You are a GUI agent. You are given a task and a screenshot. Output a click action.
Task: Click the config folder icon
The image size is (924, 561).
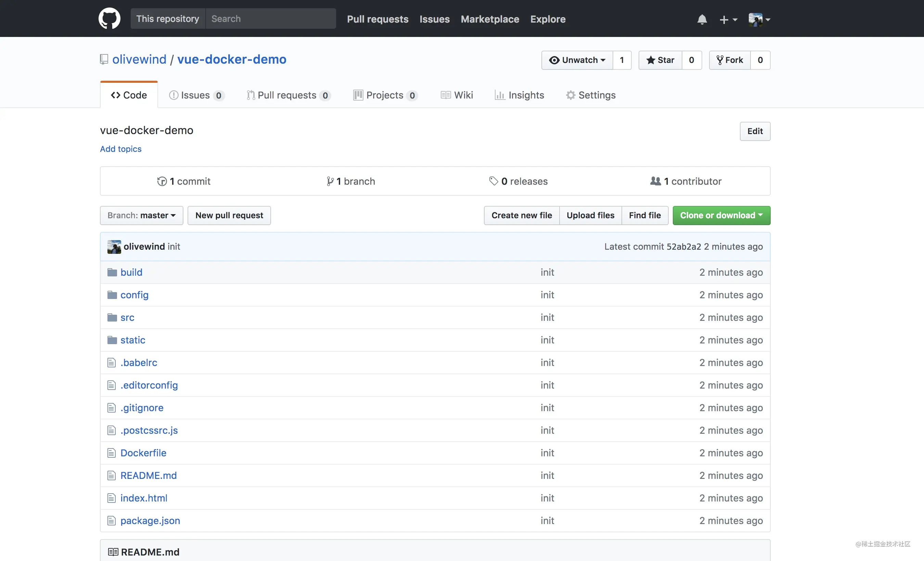[112, 295]
